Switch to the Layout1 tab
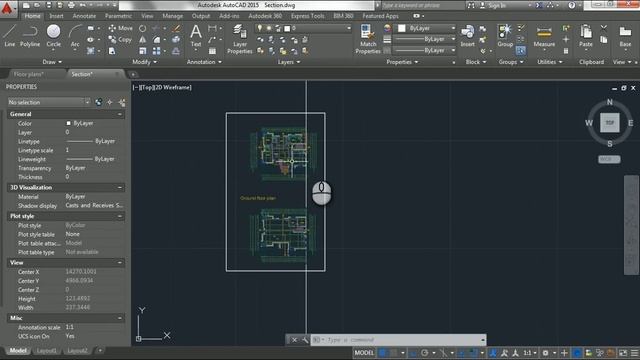This screenshot has height=360, width=640. [47, 351]
